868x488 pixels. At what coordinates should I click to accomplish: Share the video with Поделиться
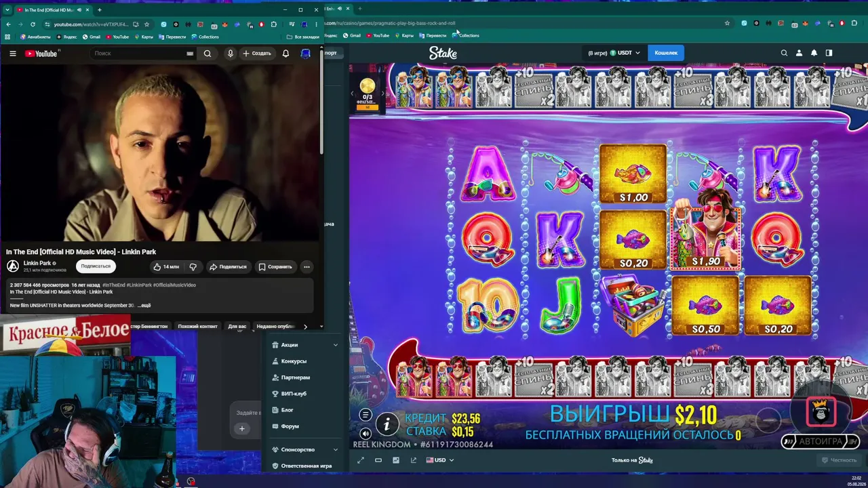(228, 267)
